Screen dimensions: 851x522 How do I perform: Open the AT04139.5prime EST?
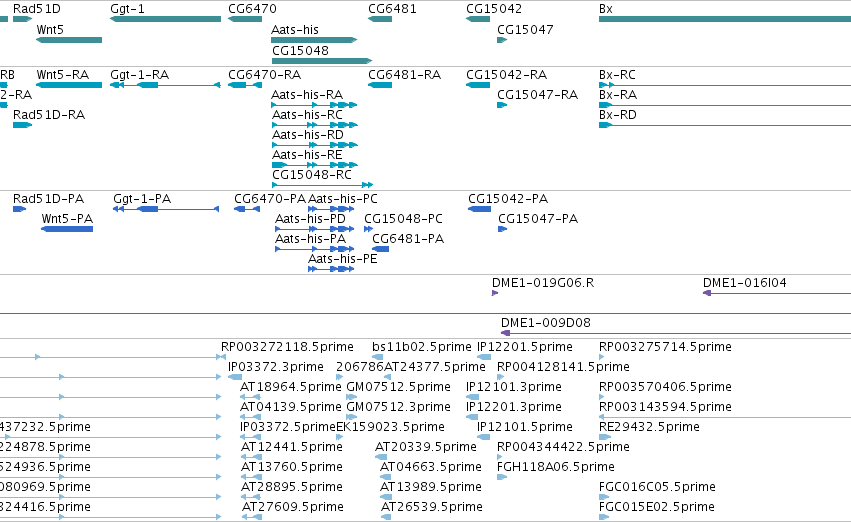250,417
